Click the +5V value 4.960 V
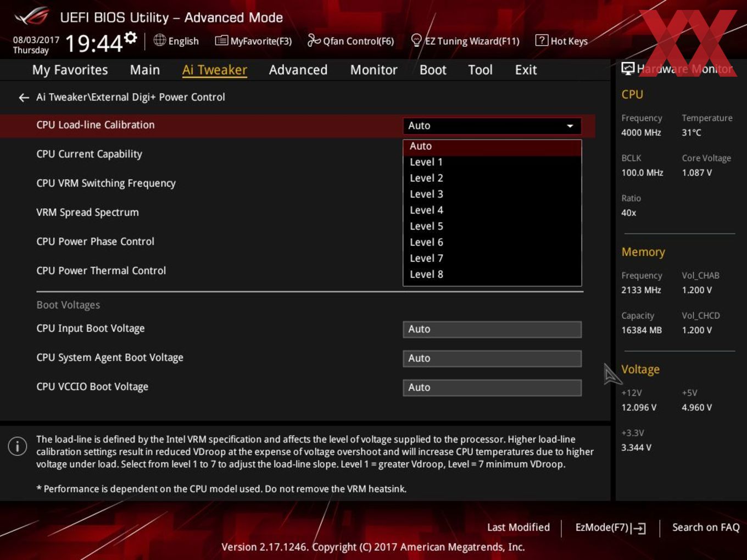This screenshot has width=747, height=560. coord(696,408)
